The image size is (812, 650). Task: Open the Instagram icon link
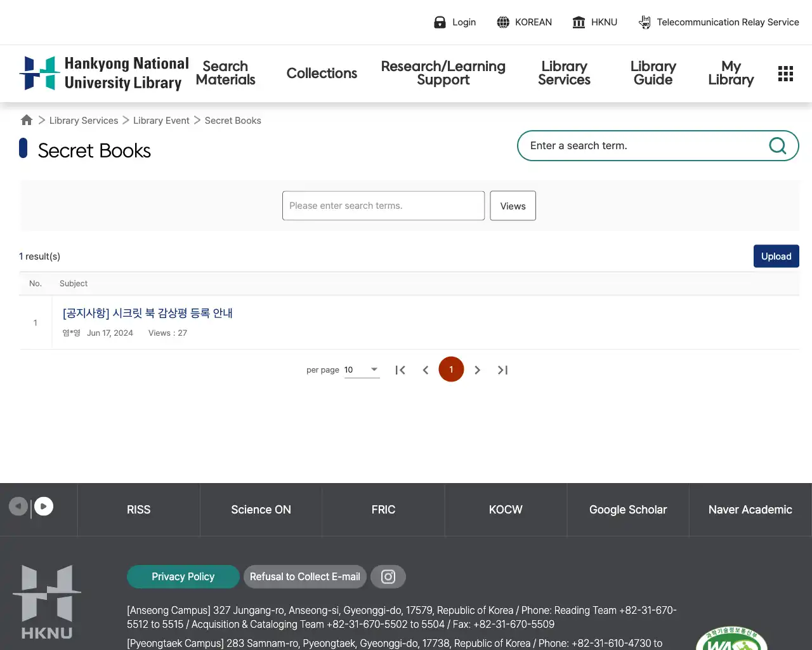388,576
